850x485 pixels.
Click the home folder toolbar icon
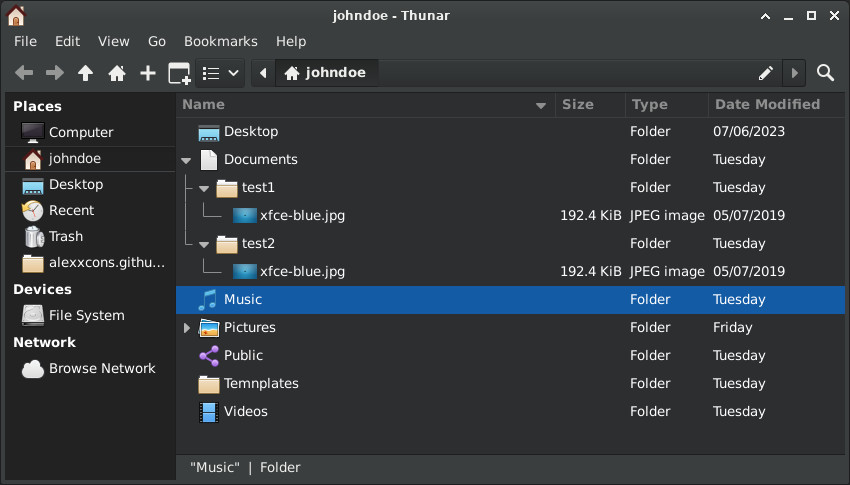(x=117, y=73)
